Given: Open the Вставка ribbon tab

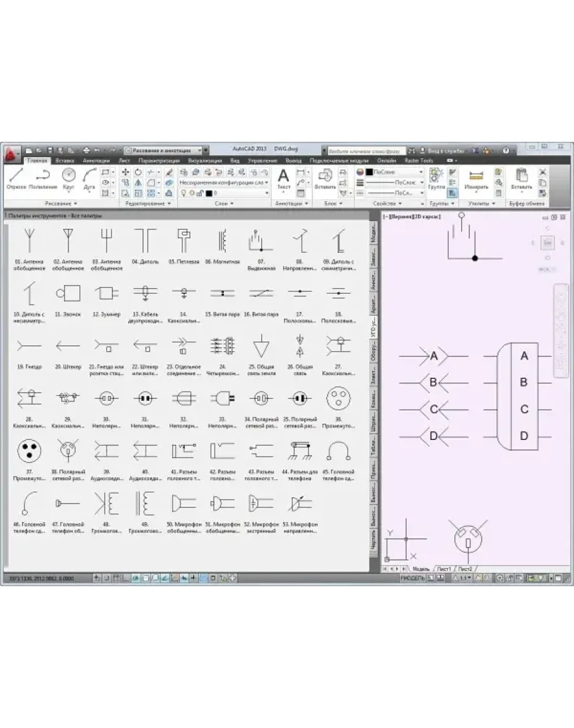Looking at the screenshot, I should point(65,161).
